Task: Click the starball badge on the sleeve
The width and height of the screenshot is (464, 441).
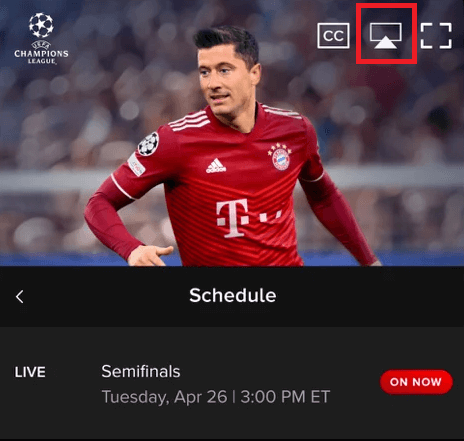Action: [x=148, y=144]
